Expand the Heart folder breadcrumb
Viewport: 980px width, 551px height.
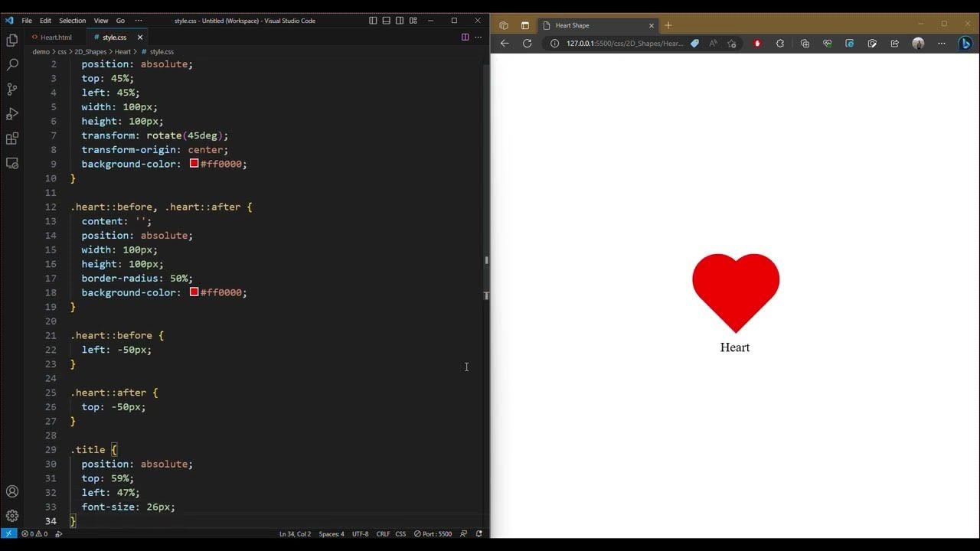coord(122,51)
